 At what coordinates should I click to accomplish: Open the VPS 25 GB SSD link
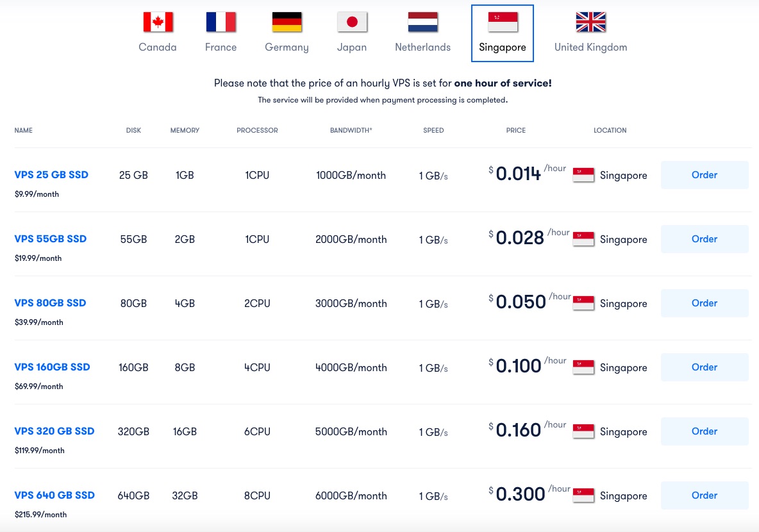pos(51,175)
